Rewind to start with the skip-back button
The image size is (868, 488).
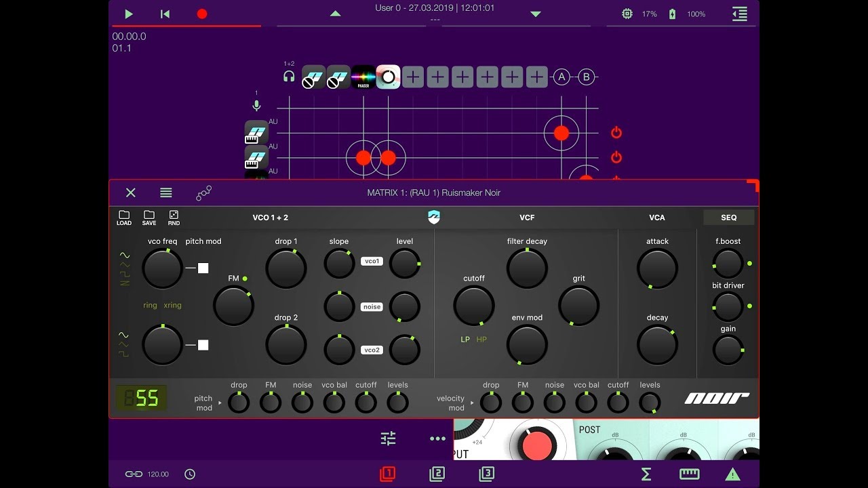pos(165,14)
